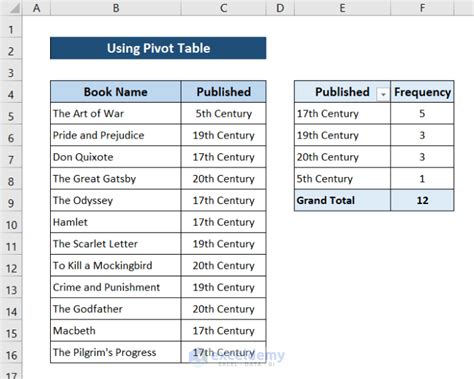Select '5th Century' pivot row label
This screenshot has width=474, height=379.
pyautogui.click(x=342, y=178)
